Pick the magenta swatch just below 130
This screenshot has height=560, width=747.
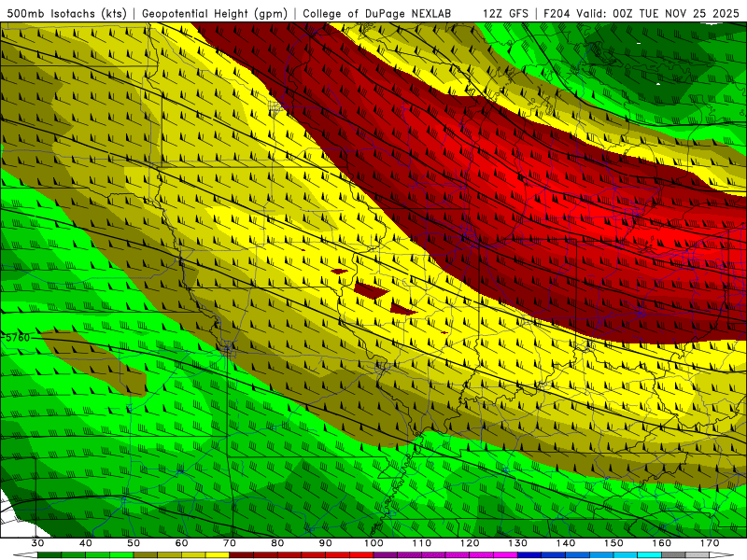click(505, 555)
